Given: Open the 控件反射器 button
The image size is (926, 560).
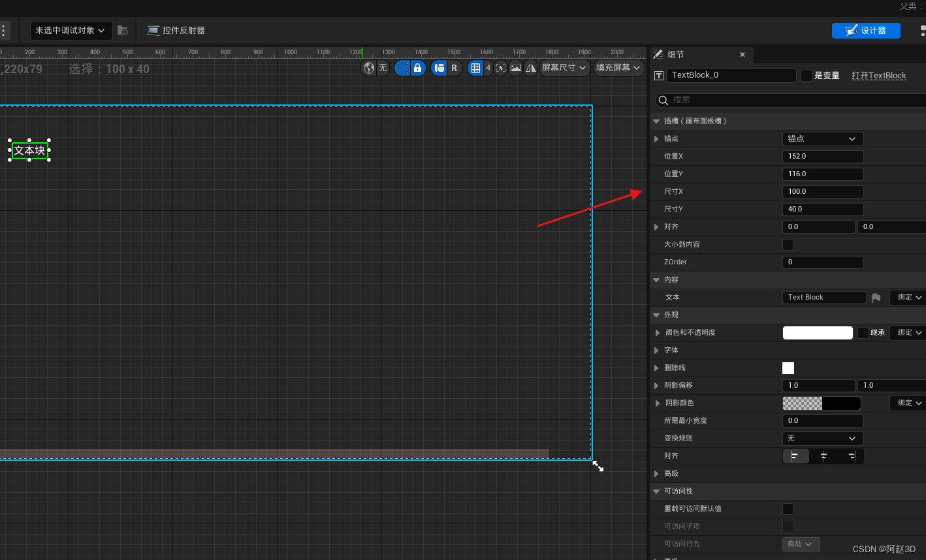Looking at the screenshot, I should (x=176, y=30).
